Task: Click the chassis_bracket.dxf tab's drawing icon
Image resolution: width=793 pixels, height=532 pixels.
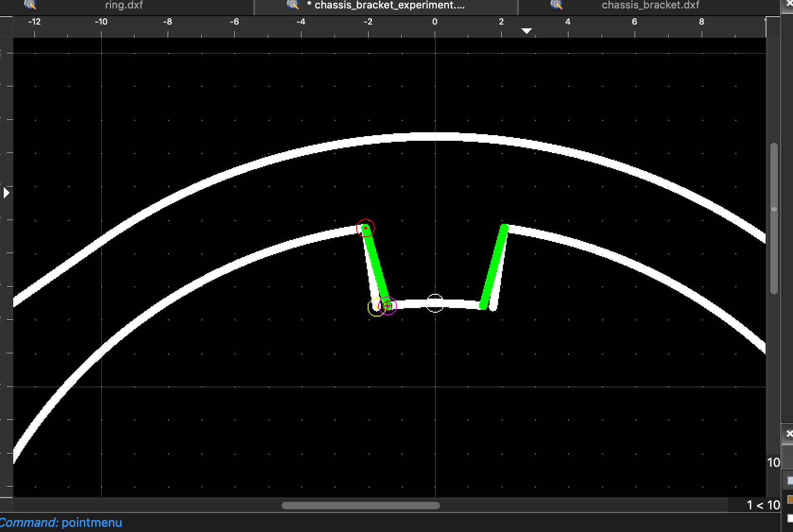Action: click(557, 5)
